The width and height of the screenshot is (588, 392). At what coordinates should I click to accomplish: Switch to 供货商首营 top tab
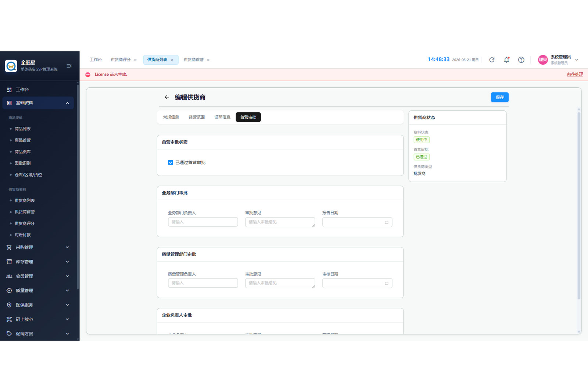tap(194, 60)
